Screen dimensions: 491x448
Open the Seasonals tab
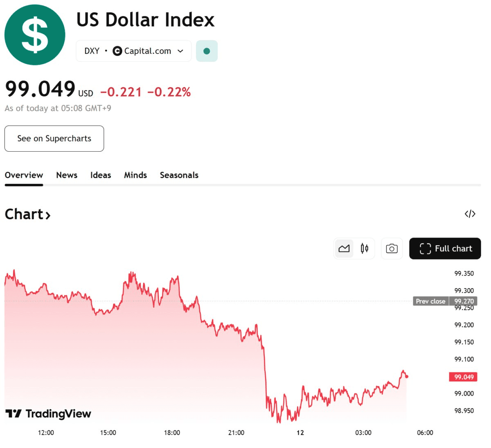(179, 175)
